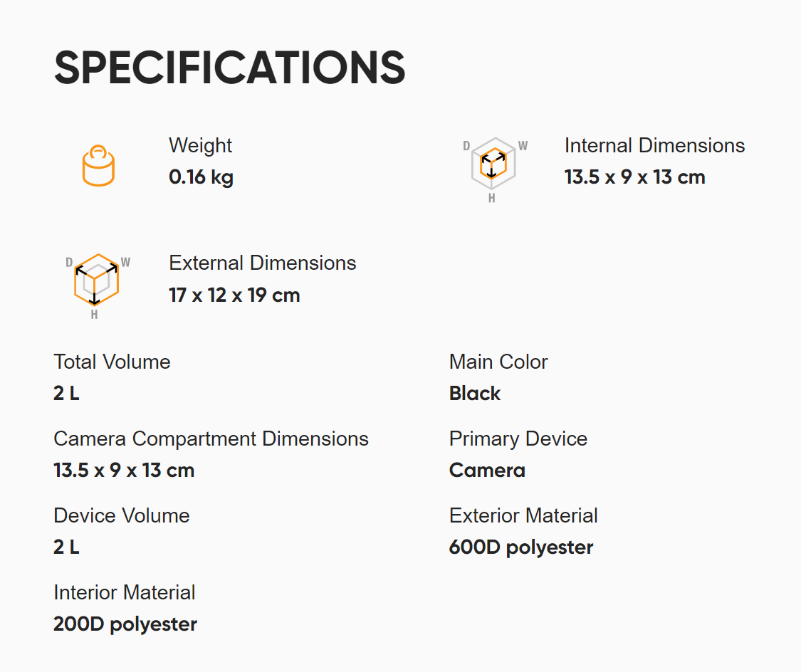Select the 2 L value under Total Volume
The height and width of the screenshot is (672, 801).
click(66, 394)
